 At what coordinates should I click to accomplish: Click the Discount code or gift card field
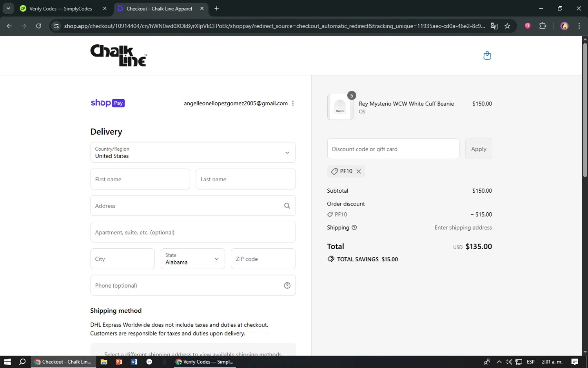(393, 149)
